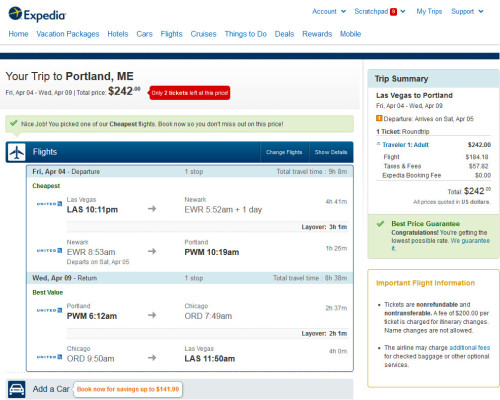The height and width of the screenshot is (400, 500).
Task: Click the 'Add a Car' label
Action: [x=51, y=389]
